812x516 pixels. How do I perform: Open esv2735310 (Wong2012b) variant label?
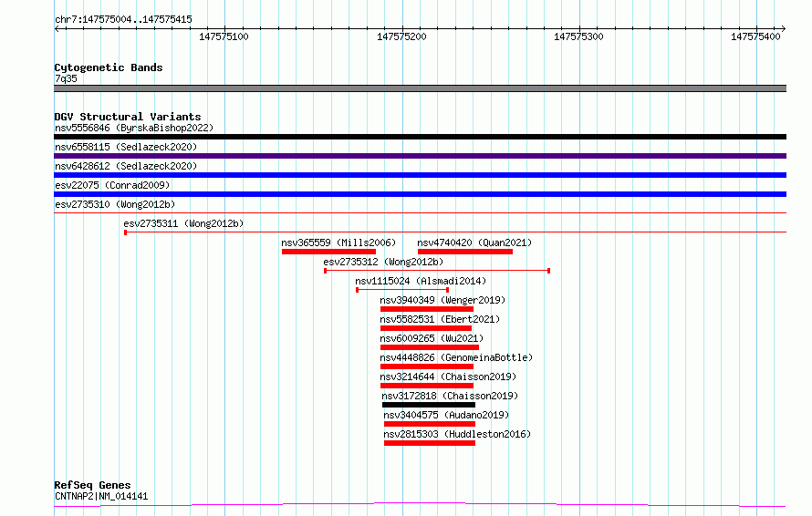pos(115,204)
